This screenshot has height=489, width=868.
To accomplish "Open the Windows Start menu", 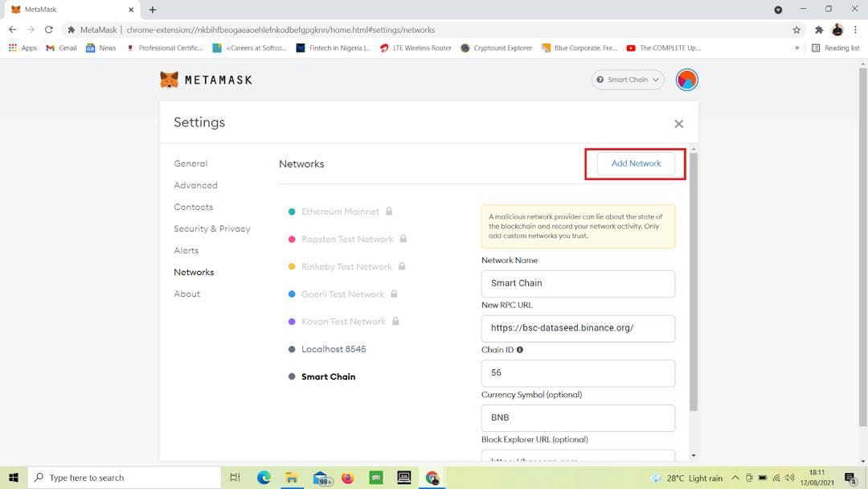I will click(x=14, y=478).
